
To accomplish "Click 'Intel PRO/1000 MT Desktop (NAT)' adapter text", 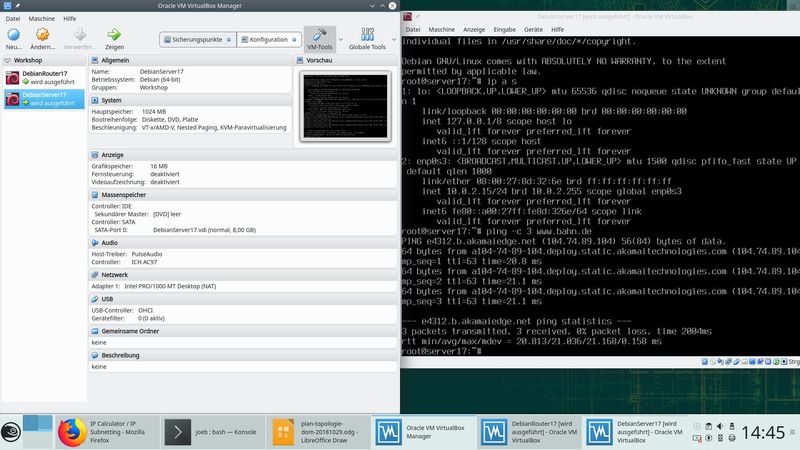I will tap(170, 286).
